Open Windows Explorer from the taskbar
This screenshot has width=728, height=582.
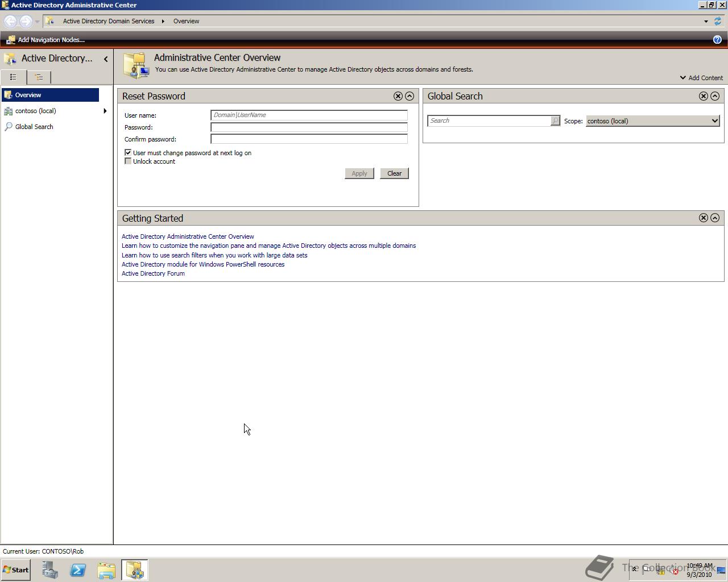(106, 570)
